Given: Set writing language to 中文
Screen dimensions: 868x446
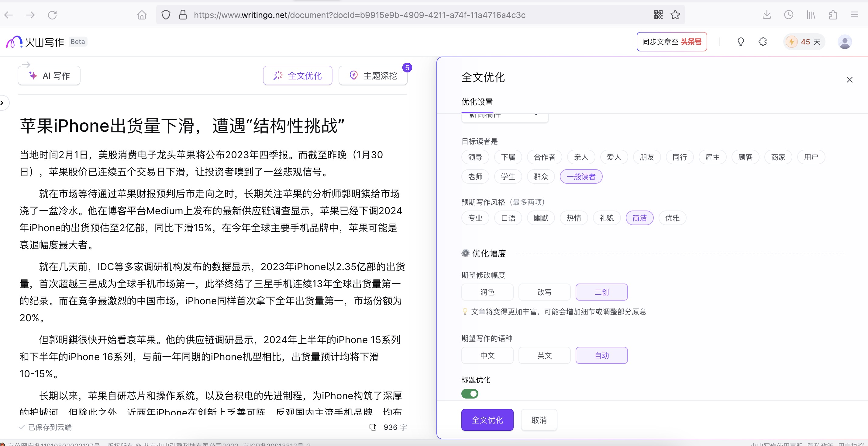Looking at the screenshot, I should 487,355.
